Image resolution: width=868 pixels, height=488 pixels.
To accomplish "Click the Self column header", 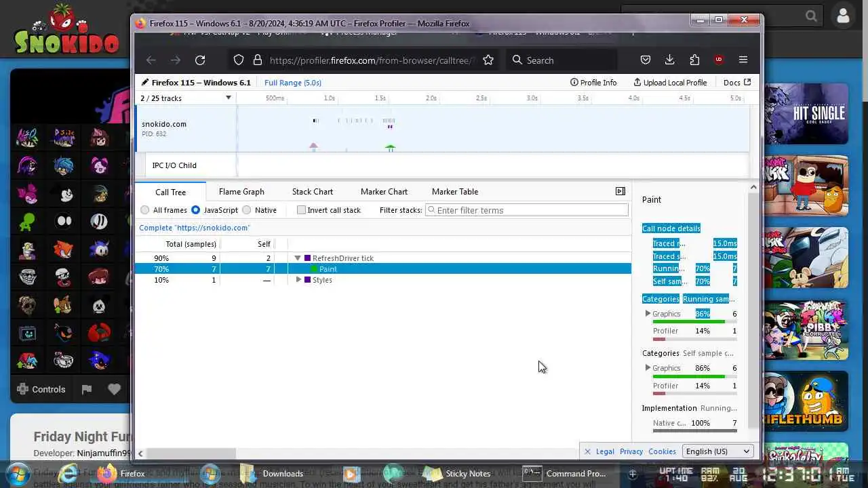I will [264, 244].
